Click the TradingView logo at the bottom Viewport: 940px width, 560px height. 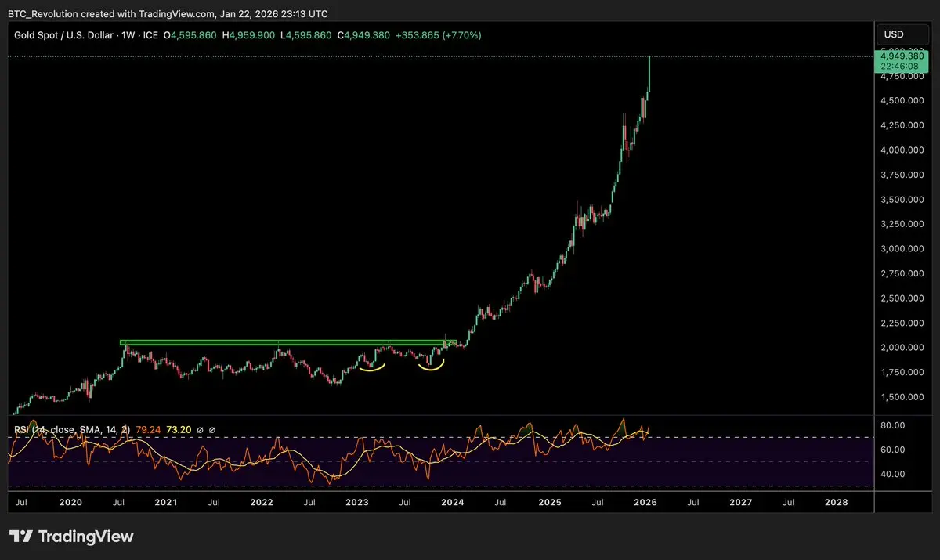click(x=71, y=537)
